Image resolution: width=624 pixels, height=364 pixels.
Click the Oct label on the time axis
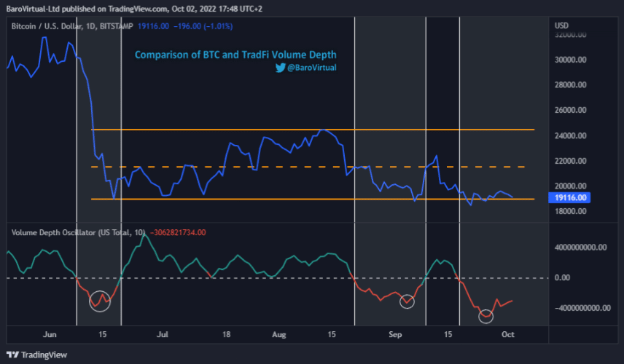[507, 334]
